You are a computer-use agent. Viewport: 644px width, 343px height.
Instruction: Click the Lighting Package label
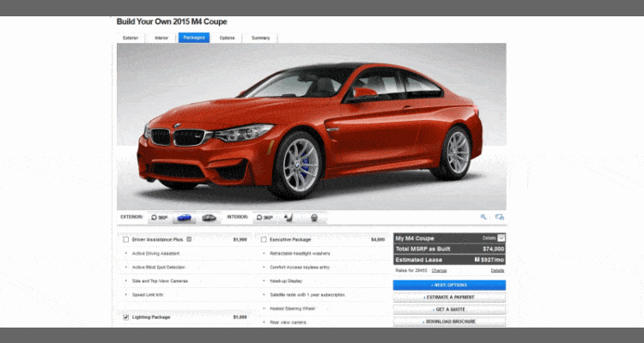[x=151, y=317]
